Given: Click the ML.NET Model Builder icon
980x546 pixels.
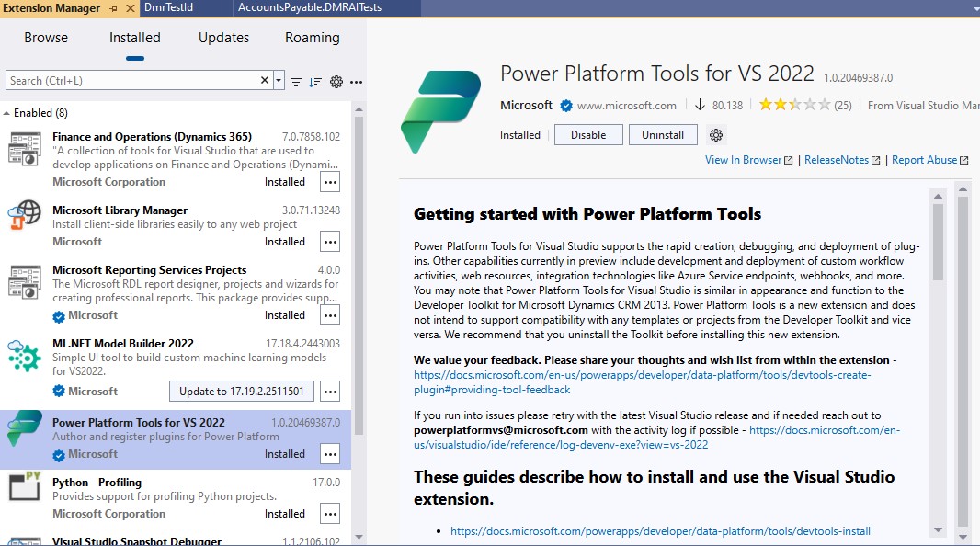Looking at the screenshot, I should [x=25, y=356].
